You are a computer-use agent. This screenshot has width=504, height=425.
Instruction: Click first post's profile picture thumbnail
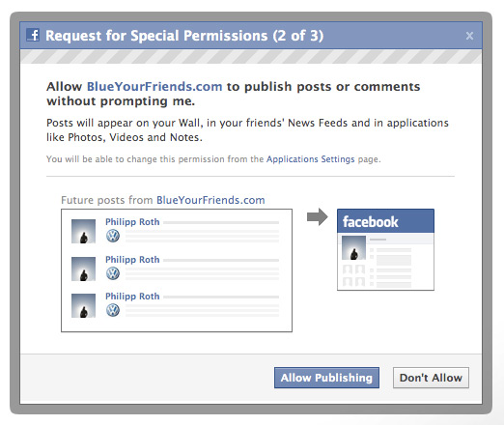[83, 231]
